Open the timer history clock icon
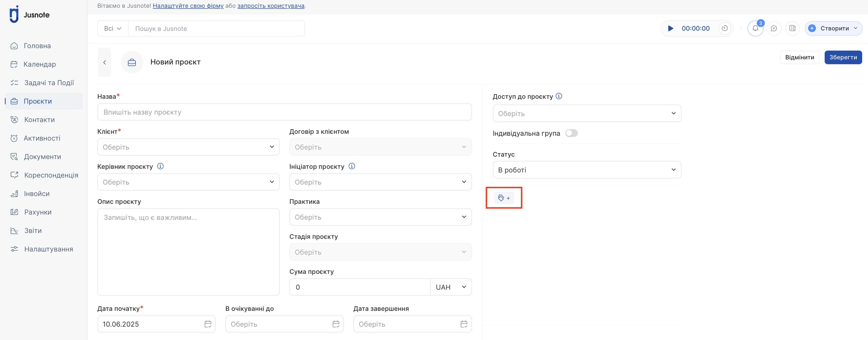This screenshot has width=868, height=340. click(724, 28)
